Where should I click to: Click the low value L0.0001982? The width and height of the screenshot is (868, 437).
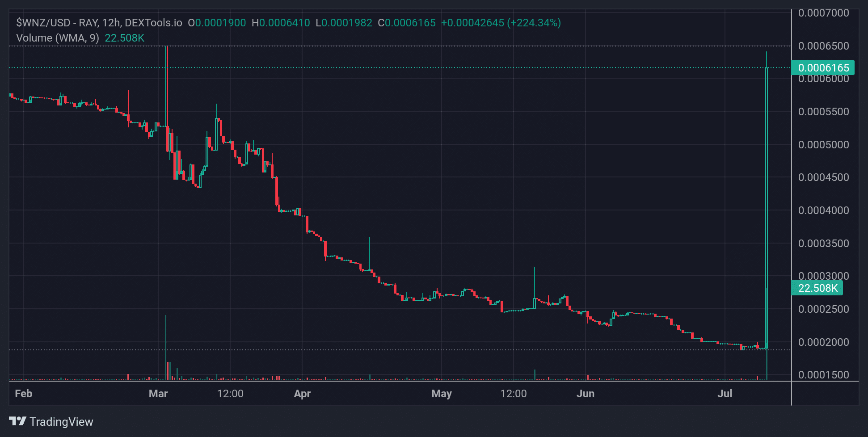(x=344, y=23)
